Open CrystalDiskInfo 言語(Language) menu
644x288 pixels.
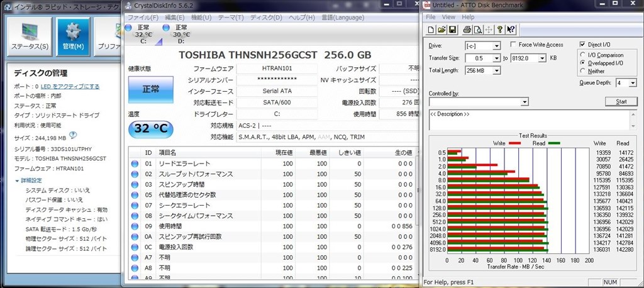343,18
